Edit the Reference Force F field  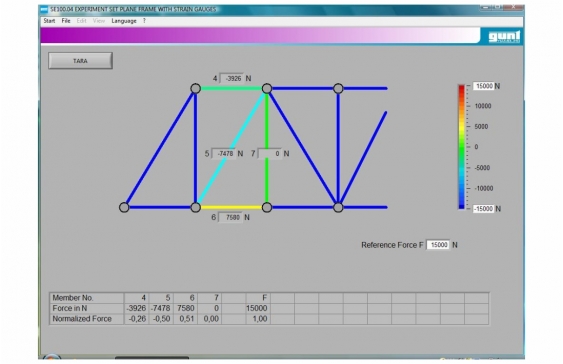[x=438, y=245]
